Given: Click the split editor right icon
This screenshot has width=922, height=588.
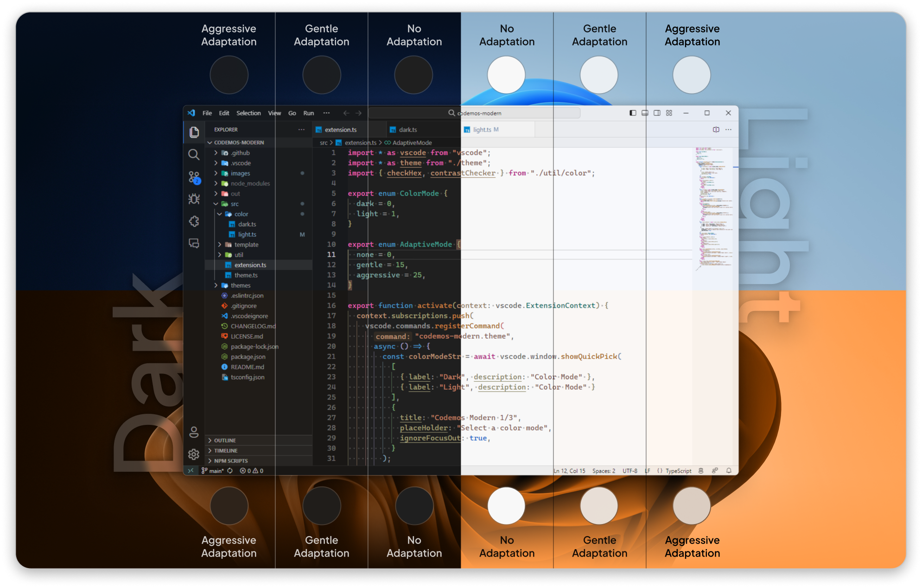Looking at the screenshot, I should [x=716, y=130].
